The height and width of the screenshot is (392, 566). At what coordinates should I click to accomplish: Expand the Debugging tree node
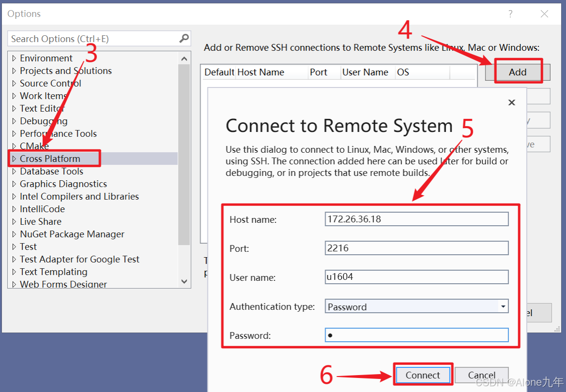coord(14,121)
